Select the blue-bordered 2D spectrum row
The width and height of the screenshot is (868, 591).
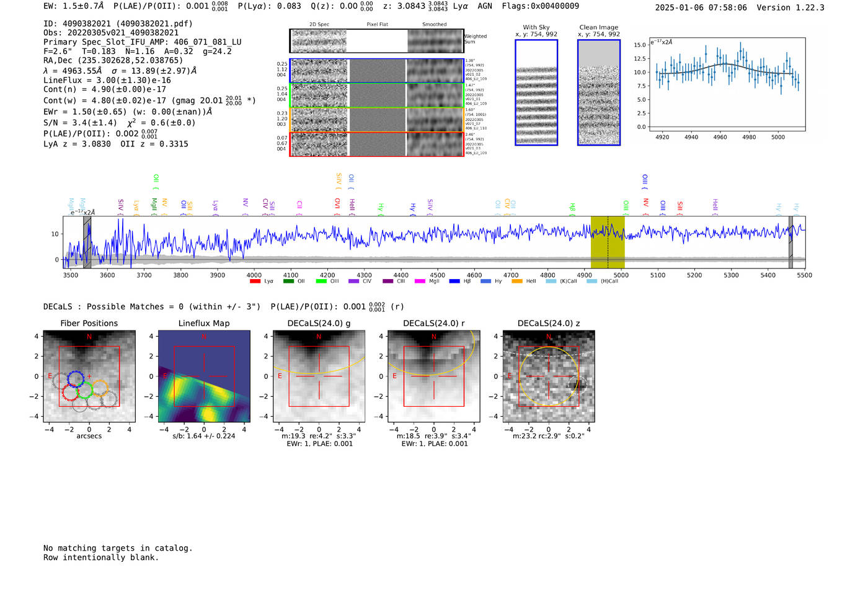[376, 71]
